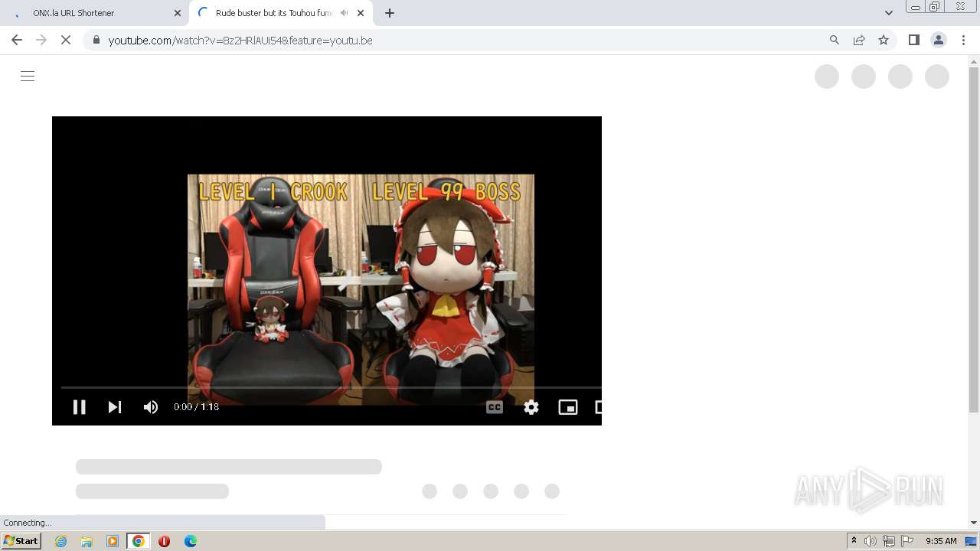This screenshot has width=980, height=551.
Task: Open the Chrome profile menu
Action: point(939,40)
